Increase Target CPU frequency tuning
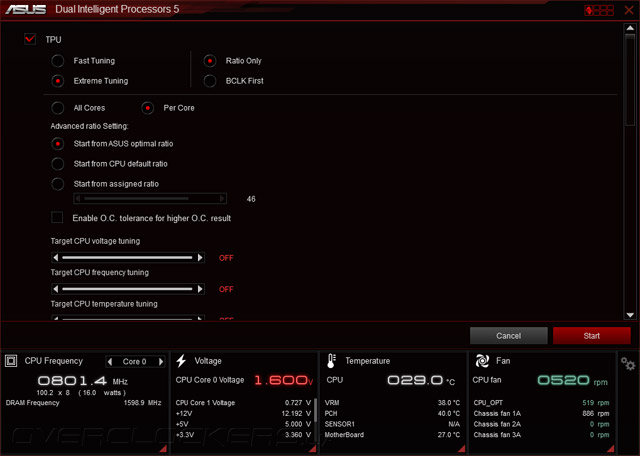The image size is (640, 456). (x=200, y=289)
